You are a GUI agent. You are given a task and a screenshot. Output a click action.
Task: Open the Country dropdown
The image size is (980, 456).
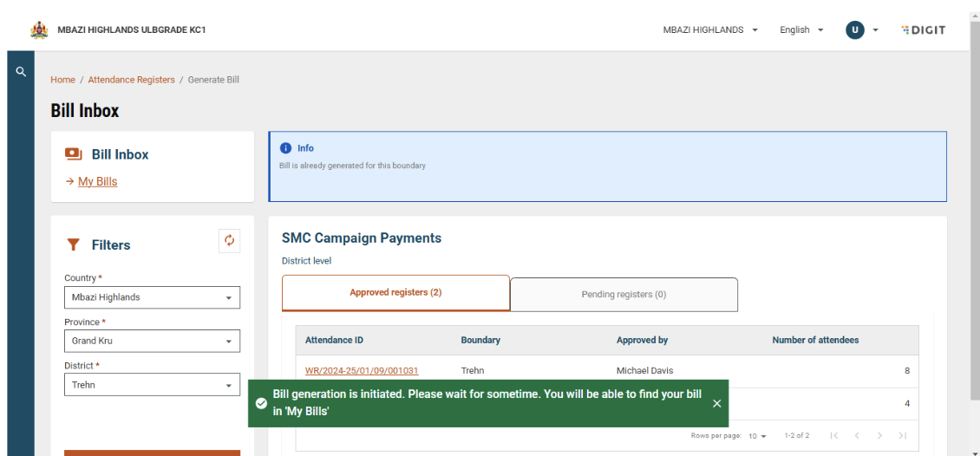(152, 297)
